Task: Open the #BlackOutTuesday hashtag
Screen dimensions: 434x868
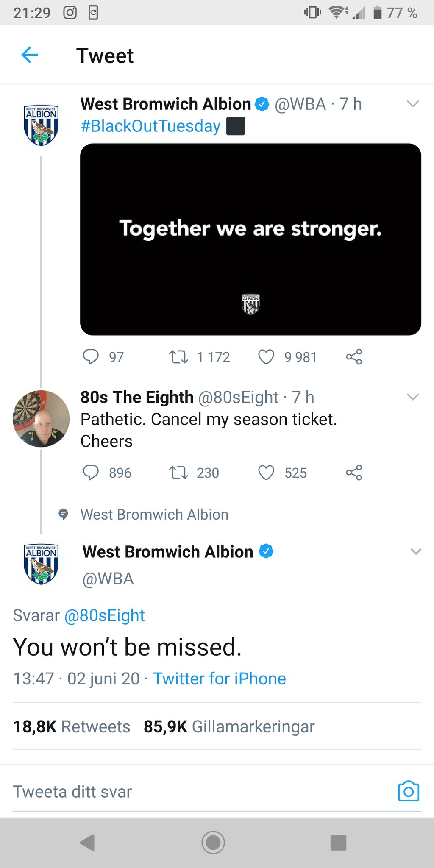Action: (150, 126)
